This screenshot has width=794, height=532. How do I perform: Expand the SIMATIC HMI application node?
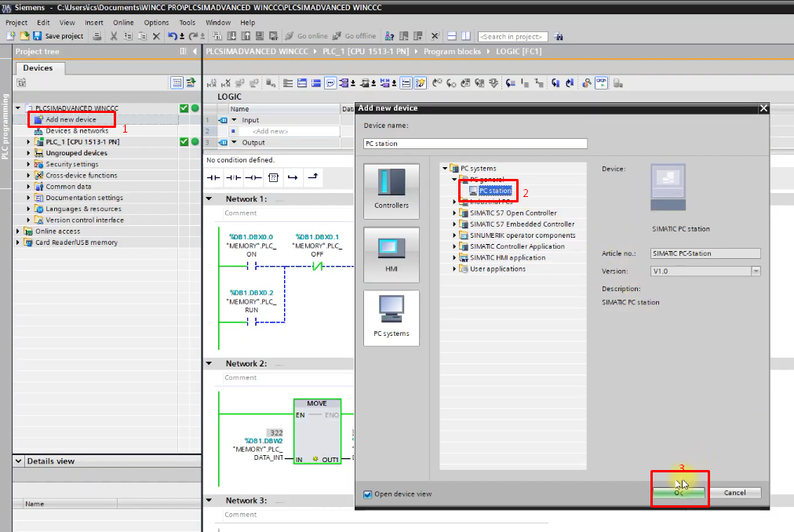455,257
